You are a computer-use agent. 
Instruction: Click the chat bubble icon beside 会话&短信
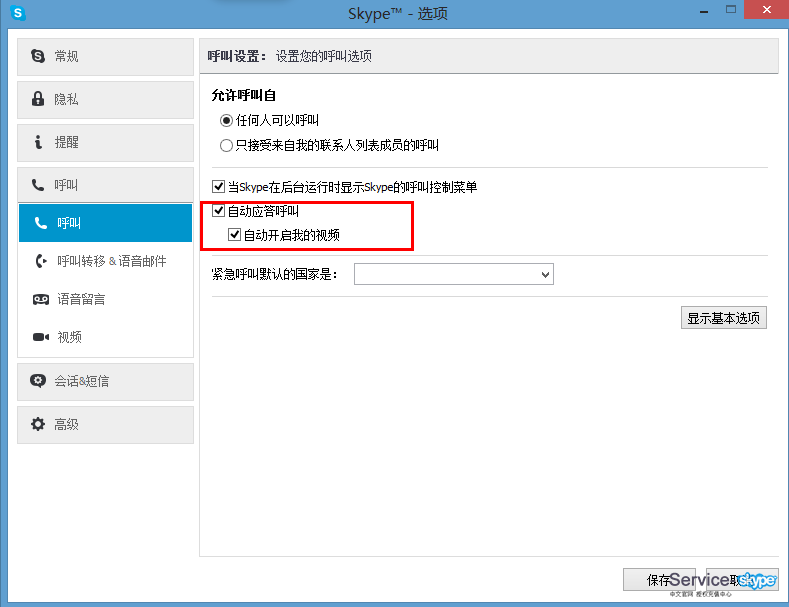point(38,381)
